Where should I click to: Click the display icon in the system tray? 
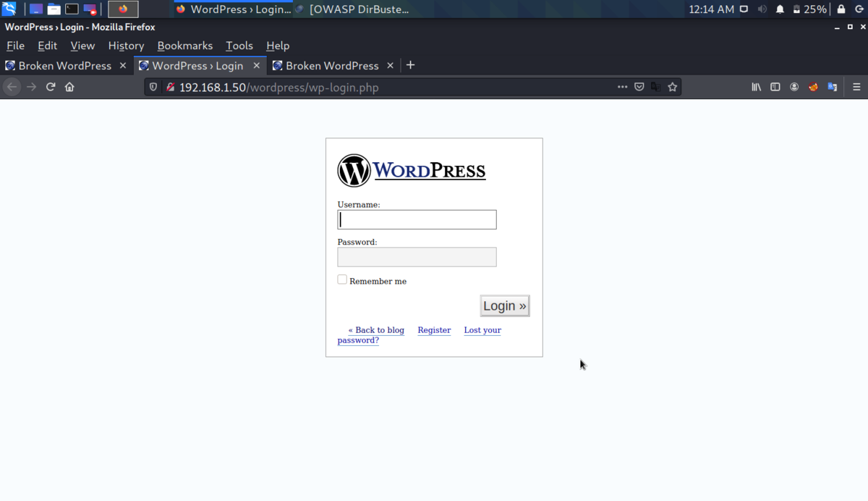click(744, 9)
